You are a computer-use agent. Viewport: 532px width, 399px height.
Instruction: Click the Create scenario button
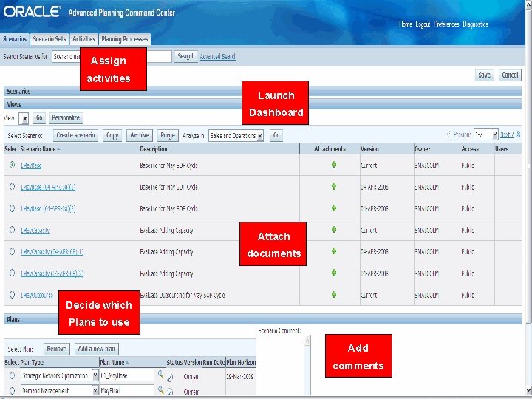(x=75, y=135)
